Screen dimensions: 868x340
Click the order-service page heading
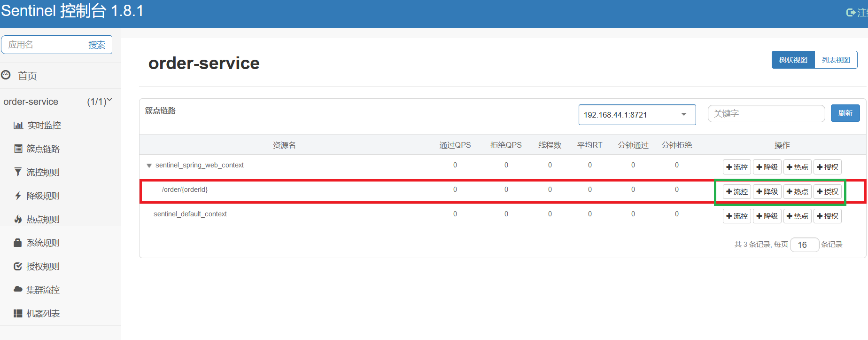[x=204, y=63]
